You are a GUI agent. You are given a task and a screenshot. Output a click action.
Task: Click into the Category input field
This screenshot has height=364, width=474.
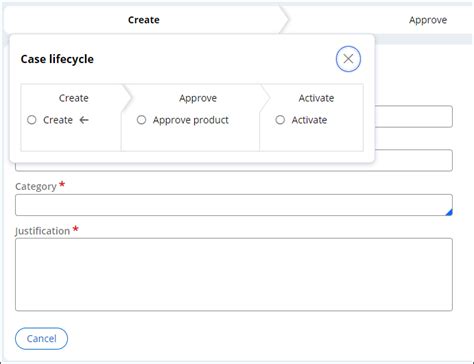pos(234,205)
